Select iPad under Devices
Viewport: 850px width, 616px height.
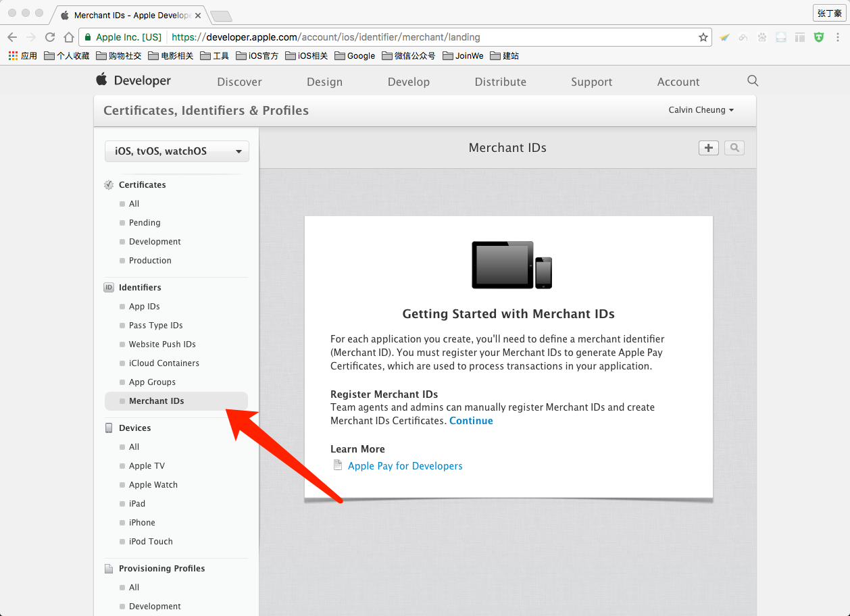pyautogui.click(x=137, y=503)
